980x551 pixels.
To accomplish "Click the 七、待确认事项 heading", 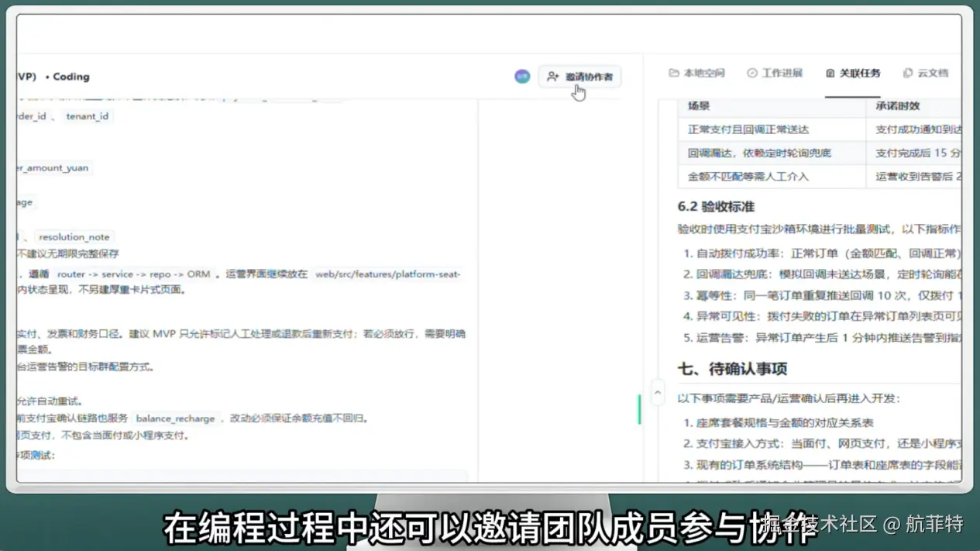I will (732, 369).
